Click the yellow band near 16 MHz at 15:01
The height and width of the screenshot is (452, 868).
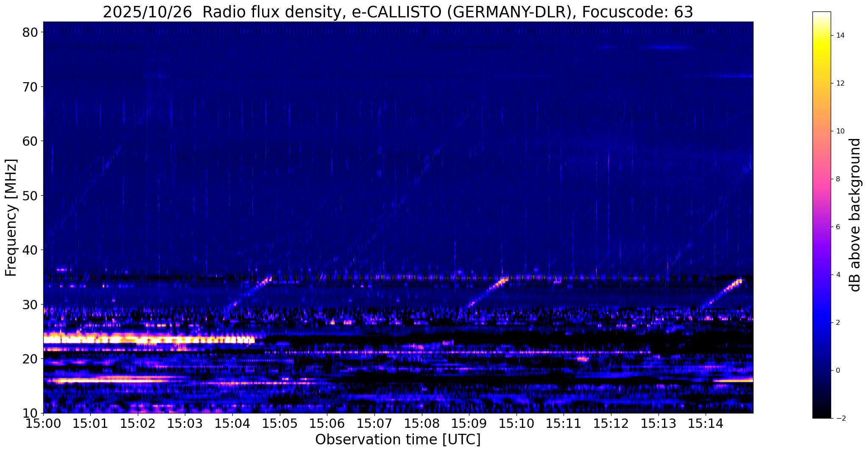pos(110,381)
